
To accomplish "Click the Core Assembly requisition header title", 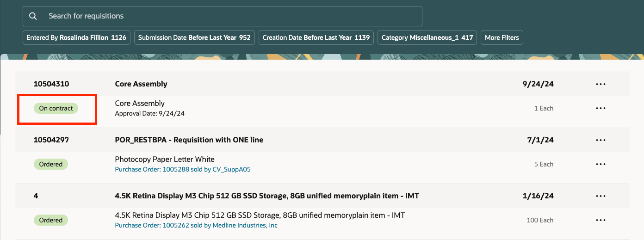I will (141, 84).
